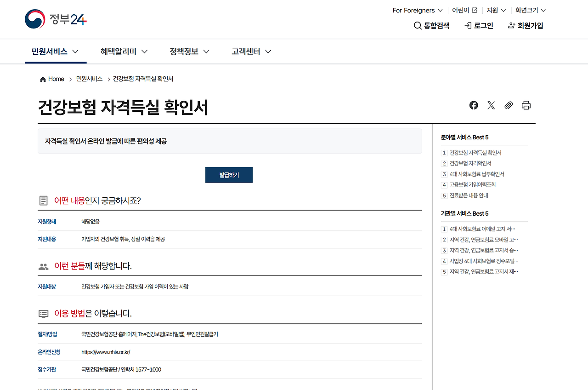This screenshot has height=390, width=588.
Task: Open 4대 사회보험료 이메일 고지 link
Action: 482,229
